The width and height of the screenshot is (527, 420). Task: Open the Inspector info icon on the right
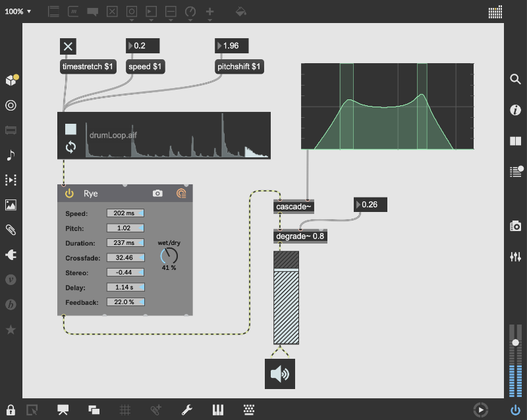pos(516,110)
